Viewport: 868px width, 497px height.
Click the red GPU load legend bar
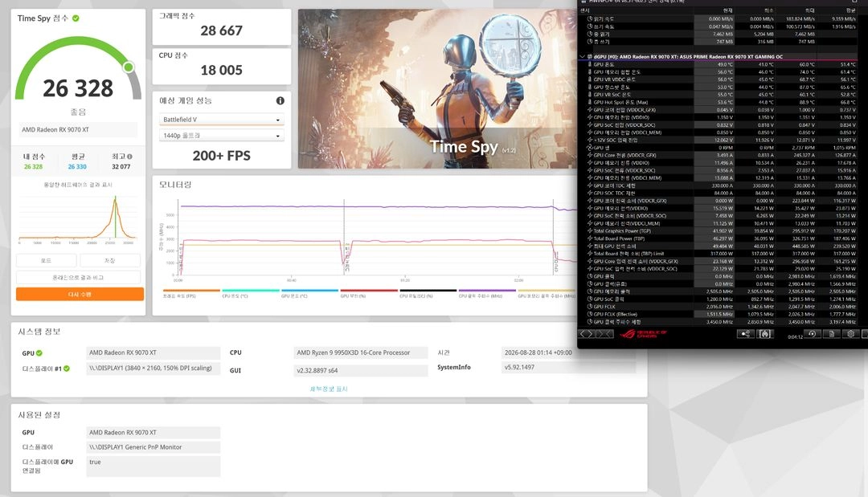(369, 290)
